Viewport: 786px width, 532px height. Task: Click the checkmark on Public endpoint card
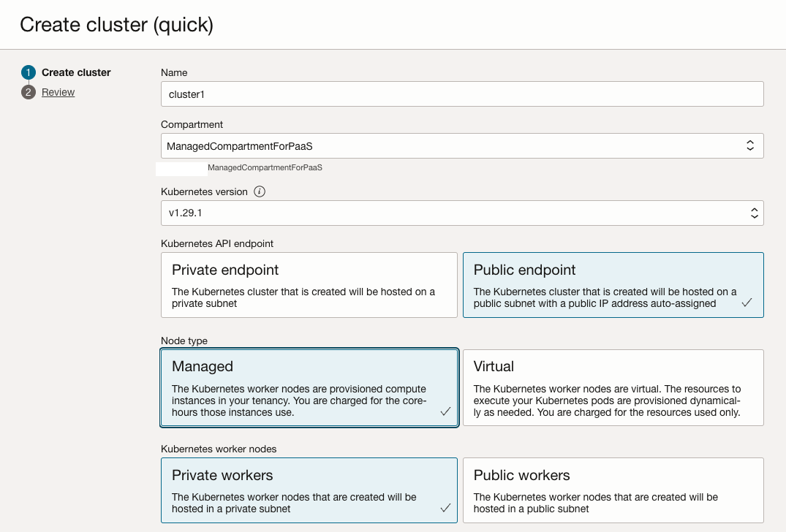coord(747,302)
